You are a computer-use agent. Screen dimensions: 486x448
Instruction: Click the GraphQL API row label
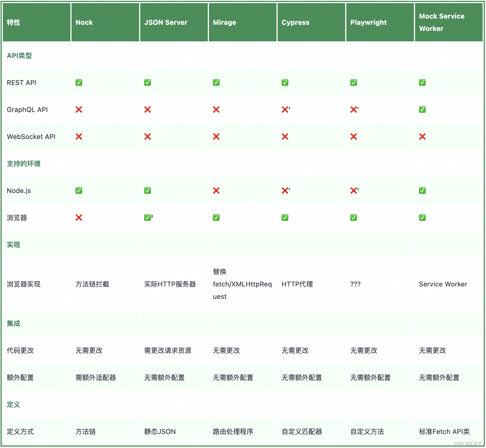27,110
